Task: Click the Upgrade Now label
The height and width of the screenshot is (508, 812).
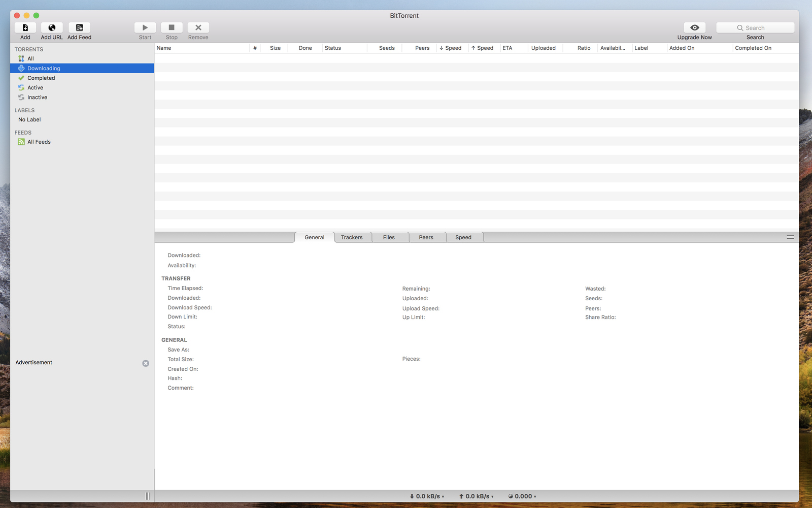Action: coord(694,38)
